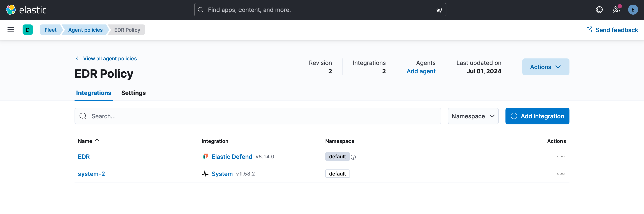This screenshot has height=214, width=644.
Task: Click the Elastic Defend shield icon
Action: point(205,157)
